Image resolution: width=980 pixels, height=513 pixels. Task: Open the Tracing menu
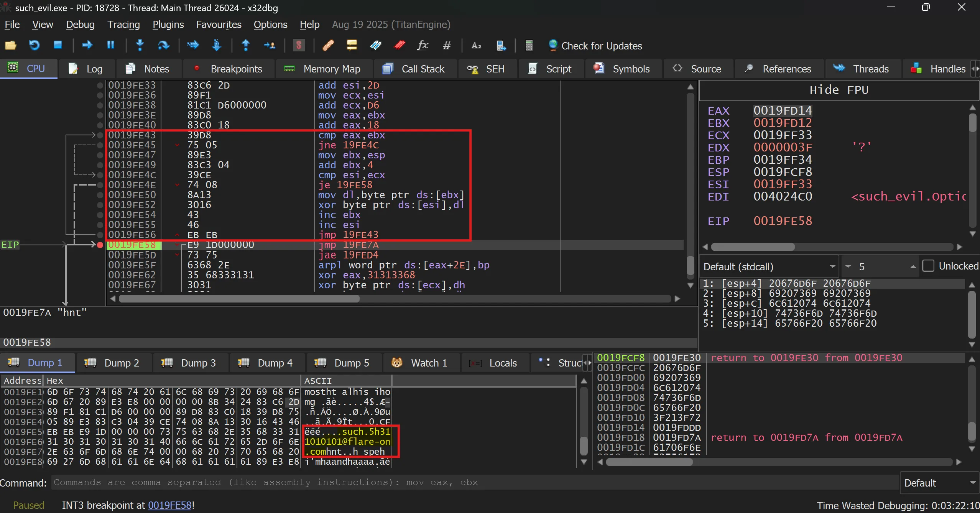[x=123, y=25]
